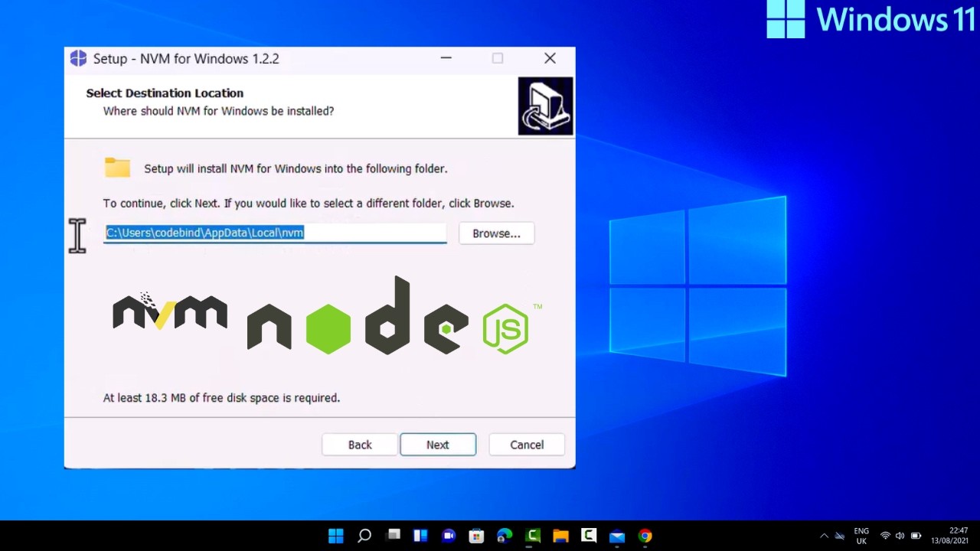Open the white Camtasia recorder taskbar icon
Viewport: 980px width, 551px height.
point(589,536)
